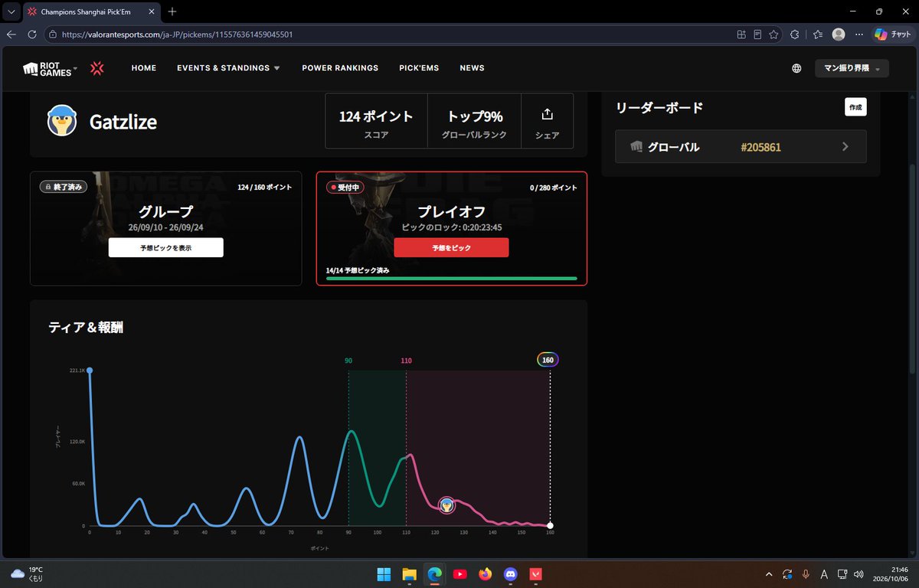View site info via the lock icon
This screenshot has width=919, height=588.
53,34
